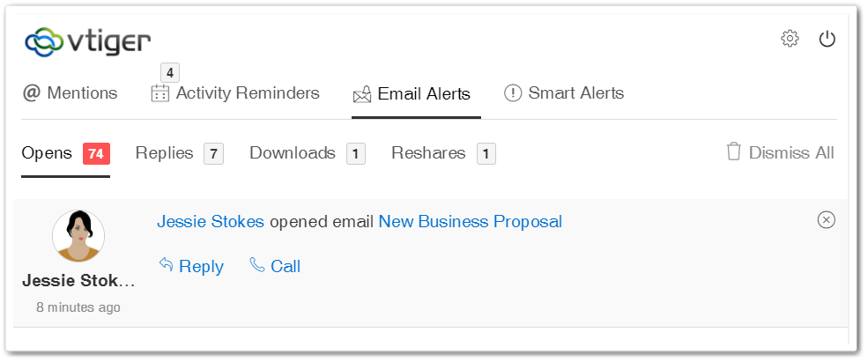Click the Smart Alerts exclamation icon
This screenshot has width=868, height=362.
pyautogui.click(x=513, y=93)
